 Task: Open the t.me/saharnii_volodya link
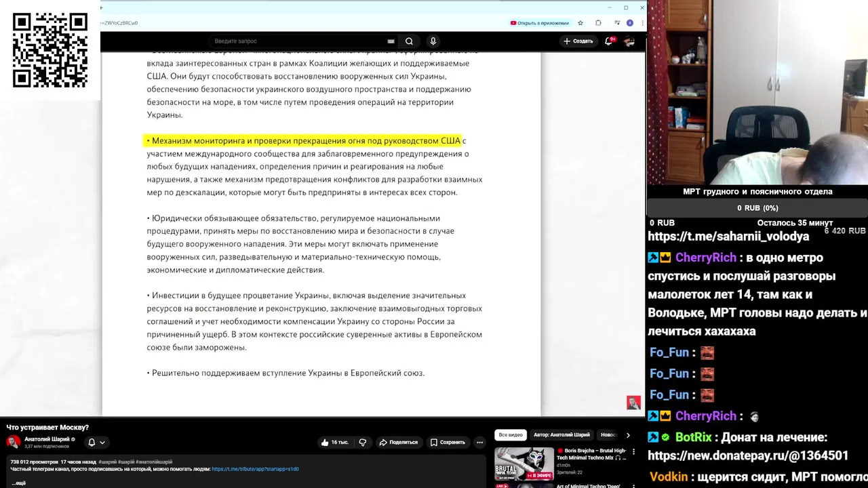tap(728, 237)
